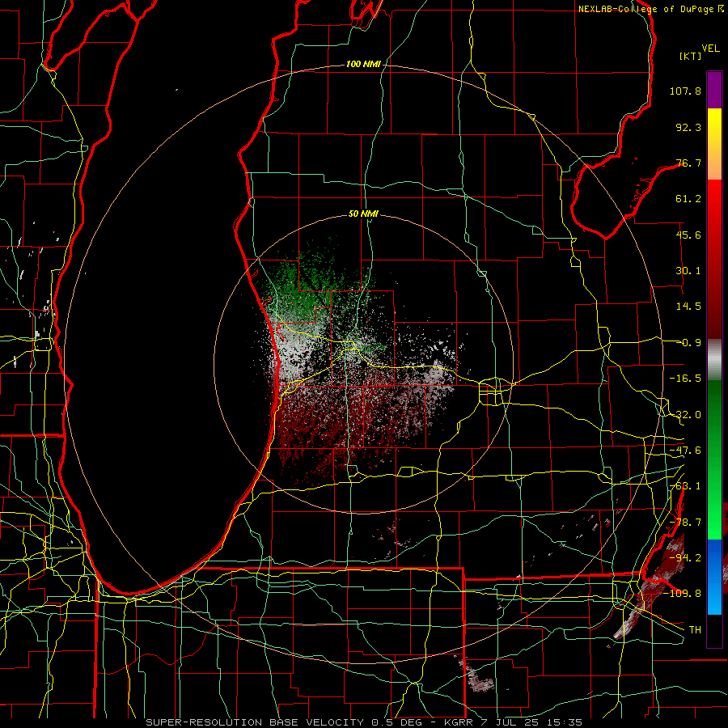Click the -47.6 scale value
This screenshot has height=728, width=728.
pos(685,451)
